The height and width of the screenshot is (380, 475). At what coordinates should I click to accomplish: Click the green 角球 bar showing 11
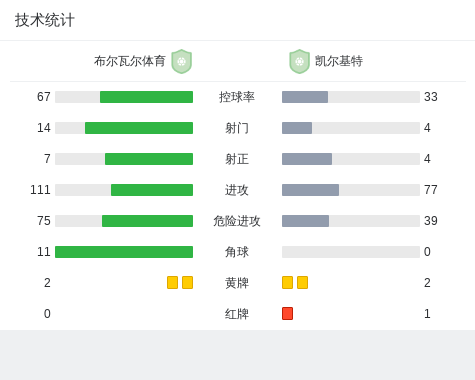(124, 252)
